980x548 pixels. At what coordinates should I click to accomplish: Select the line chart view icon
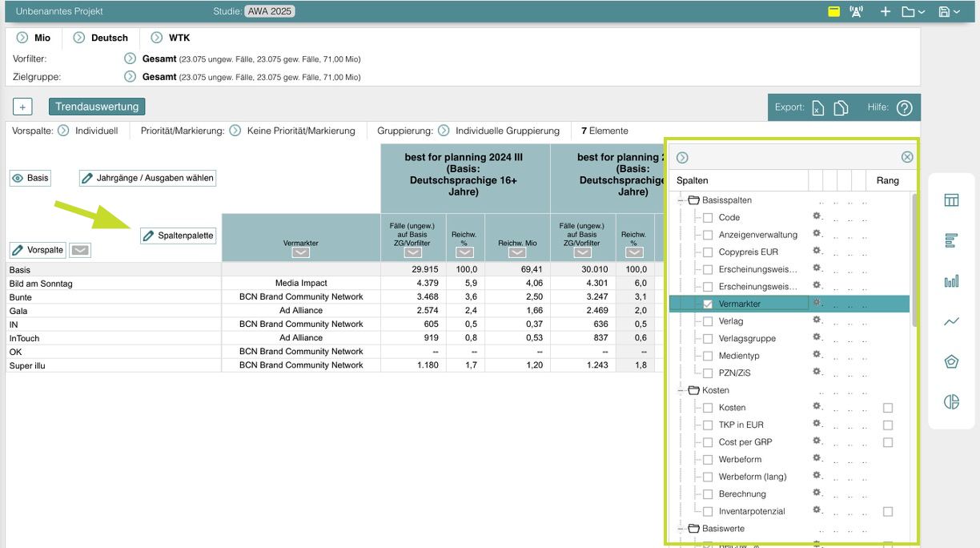click(951, 322)
